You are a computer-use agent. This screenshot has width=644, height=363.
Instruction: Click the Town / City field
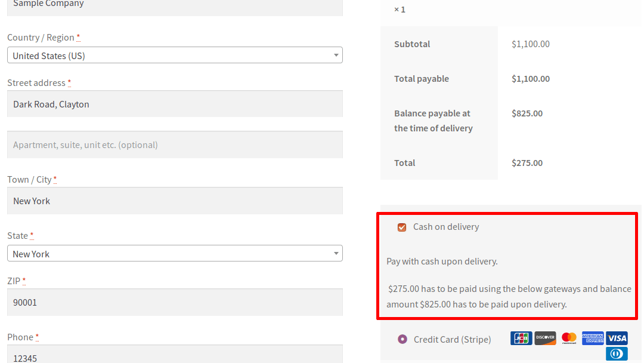174,201
